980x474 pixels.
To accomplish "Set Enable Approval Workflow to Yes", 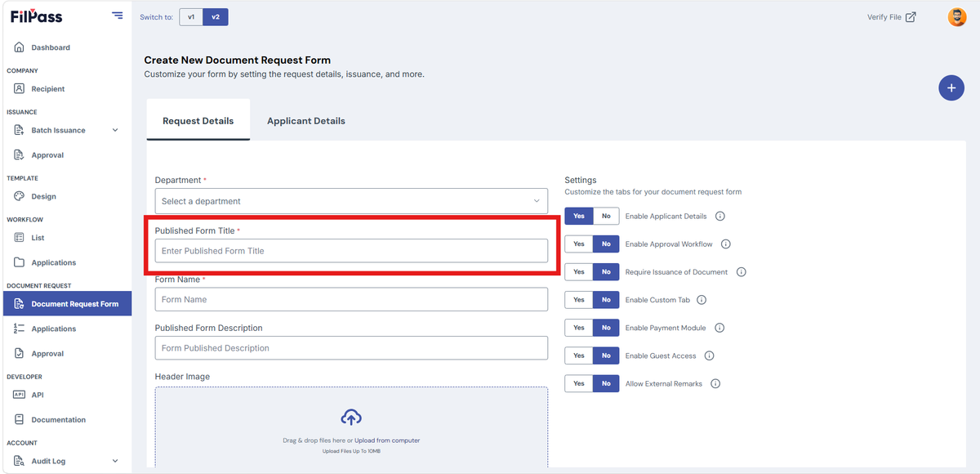I will [x=579, y=244].
